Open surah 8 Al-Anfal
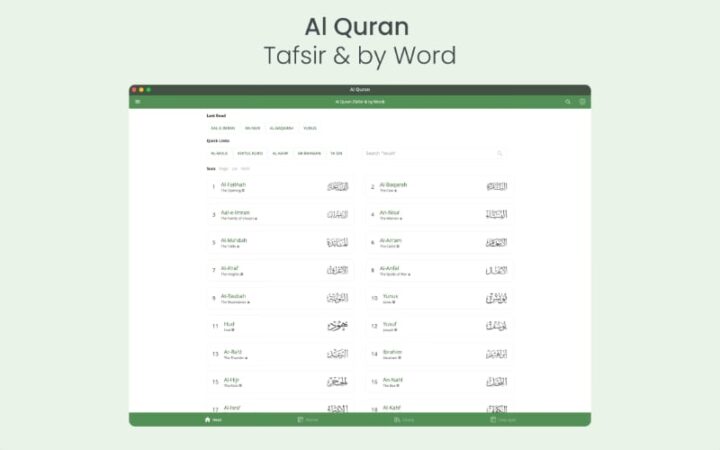 [x=439, y=270]
